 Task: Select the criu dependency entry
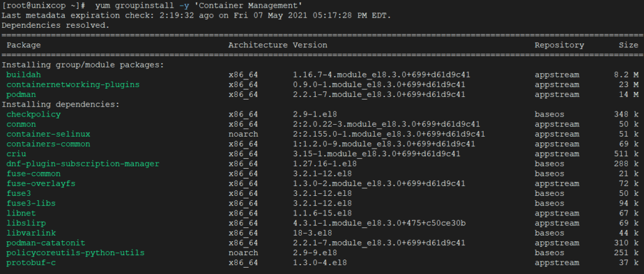[16, 154]
